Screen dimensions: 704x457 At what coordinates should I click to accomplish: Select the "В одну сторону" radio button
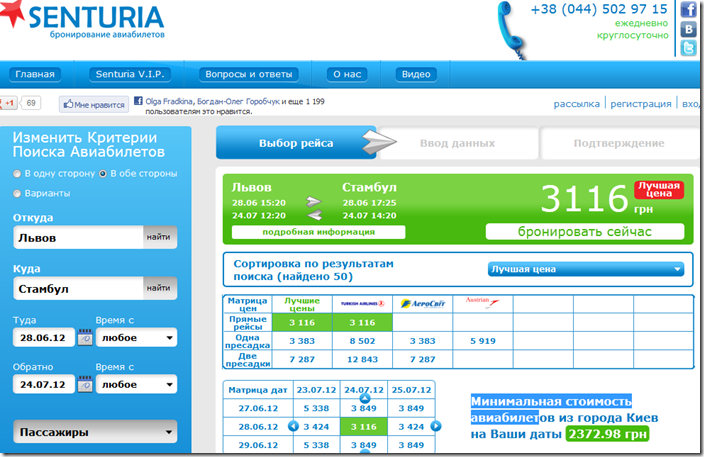click(x=16, y=173)
